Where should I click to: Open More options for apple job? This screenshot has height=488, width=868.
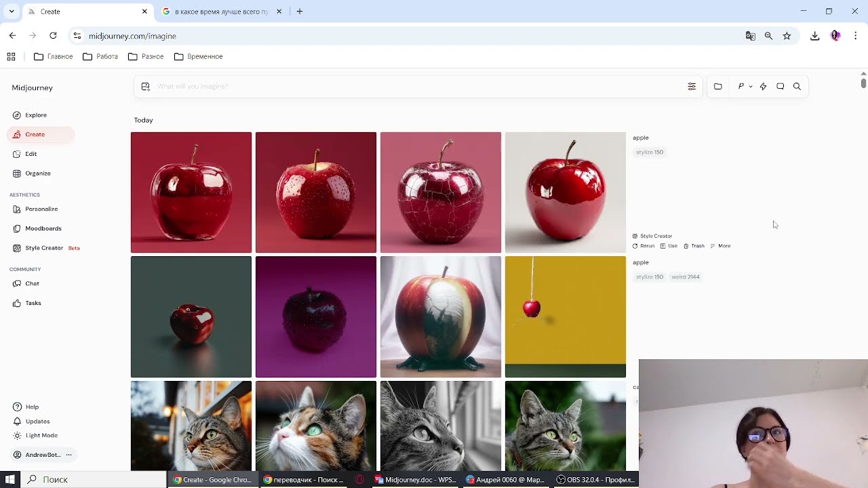point(720,246)
